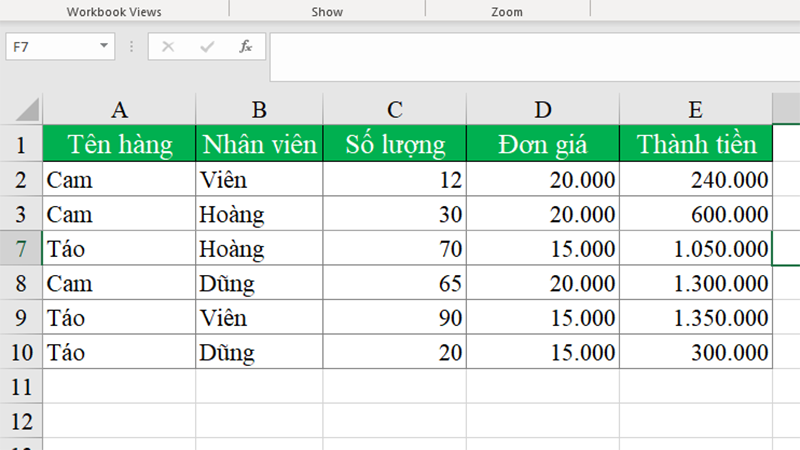Click quantity cell '65'
Screen dimensions: 800x450
pos(395,283)
